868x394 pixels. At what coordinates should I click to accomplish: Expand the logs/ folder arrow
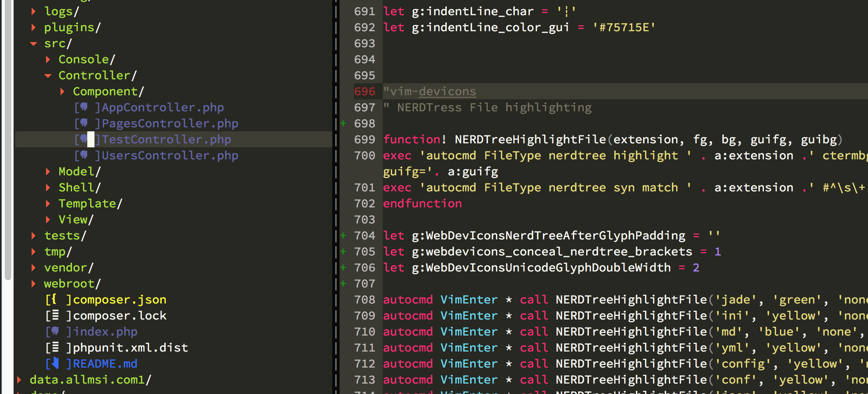[34, 11]
